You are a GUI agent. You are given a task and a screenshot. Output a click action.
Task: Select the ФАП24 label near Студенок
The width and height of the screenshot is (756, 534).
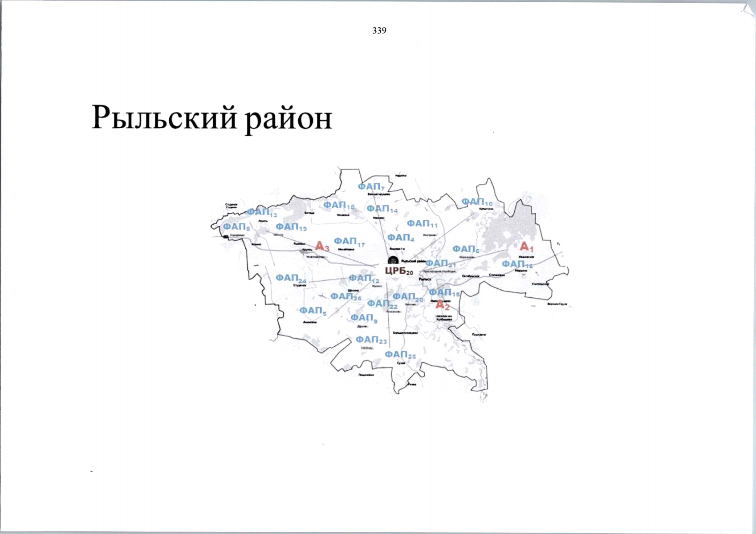coord(292,278)
